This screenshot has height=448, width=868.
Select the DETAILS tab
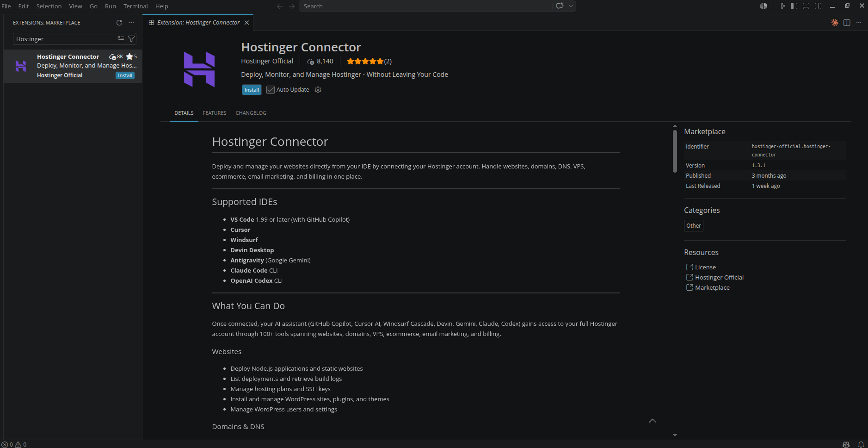(x=184, y=113)
